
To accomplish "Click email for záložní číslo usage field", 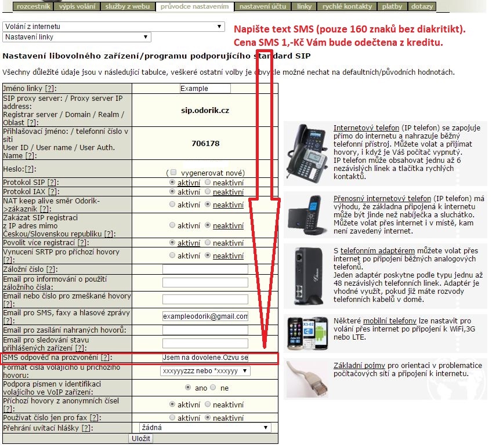I will (205, 283).
